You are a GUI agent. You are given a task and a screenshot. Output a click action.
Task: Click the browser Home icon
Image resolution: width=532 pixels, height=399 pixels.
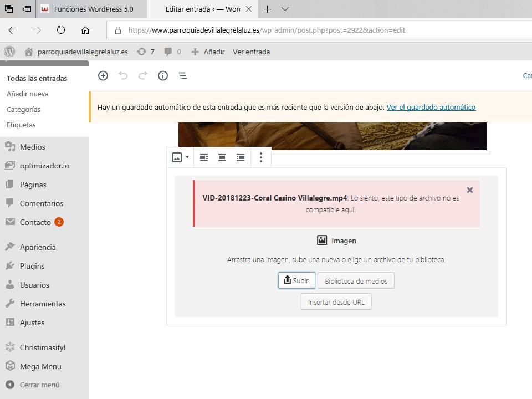pos(85,30)
